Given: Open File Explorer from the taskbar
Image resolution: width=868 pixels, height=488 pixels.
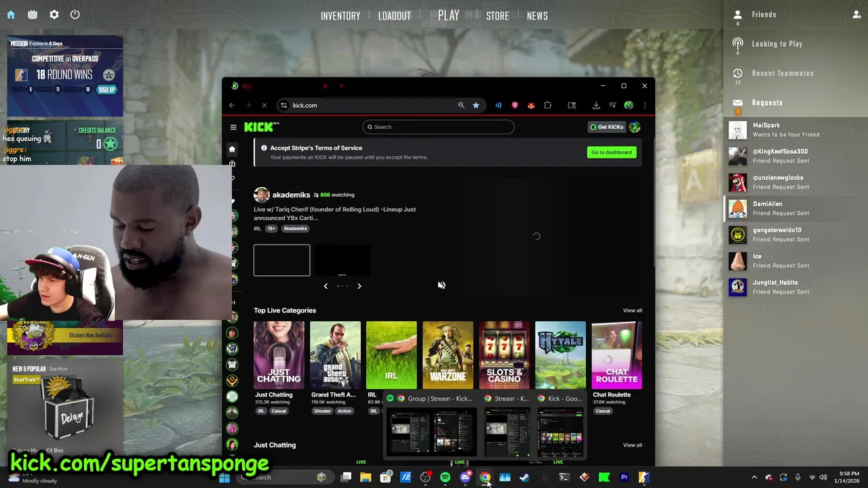Looking at the screenshot, I should [x=366, y=477].
